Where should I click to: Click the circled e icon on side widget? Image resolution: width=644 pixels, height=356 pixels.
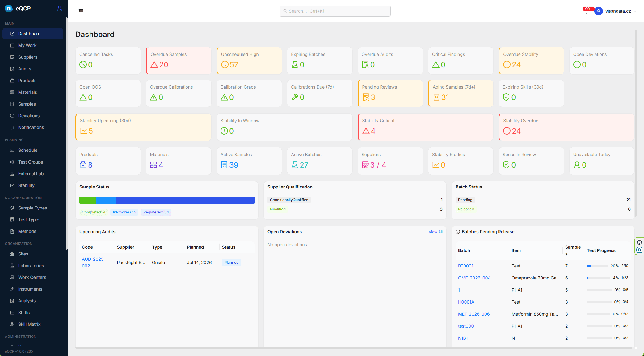[x=639, y=250]
